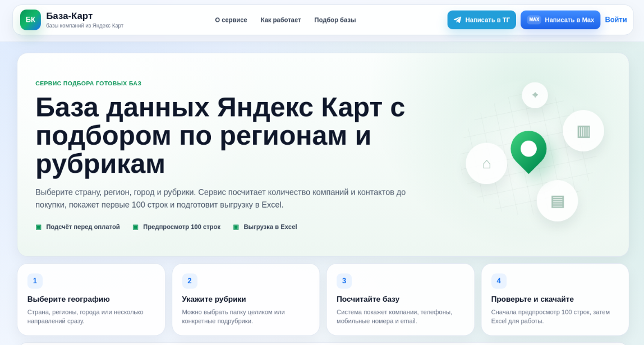The image size is (644, 345).
Task: Click step number 3 badge
Action: tap(344, 281)
